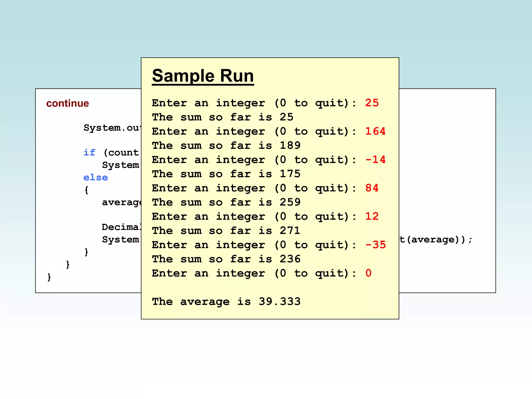Click the opening brace after else
The width and height of the screenshot is (532, 399).
click(x=87, y=190)
